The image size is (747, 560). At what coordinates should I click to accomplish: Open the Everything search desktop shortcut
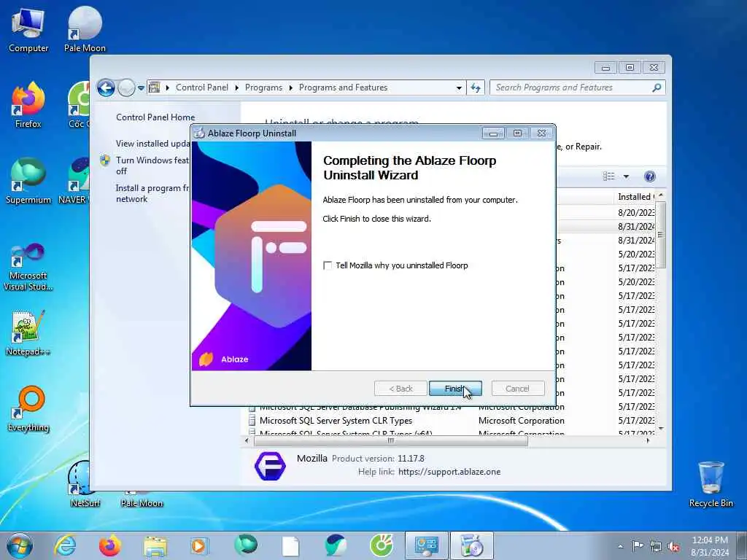[x=28, y=409]
